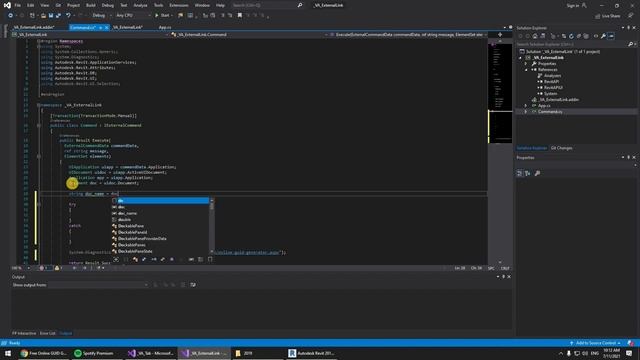Image resolution: width=640 pixels, height=360 pixels.
Task: Open the Help menu
Action: [220, 5]
